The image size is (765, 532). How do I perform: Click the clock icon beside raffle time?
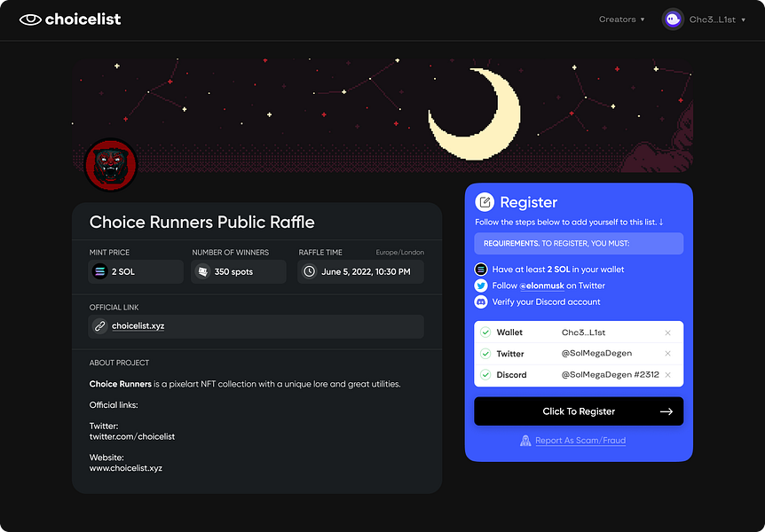[310, 271]
